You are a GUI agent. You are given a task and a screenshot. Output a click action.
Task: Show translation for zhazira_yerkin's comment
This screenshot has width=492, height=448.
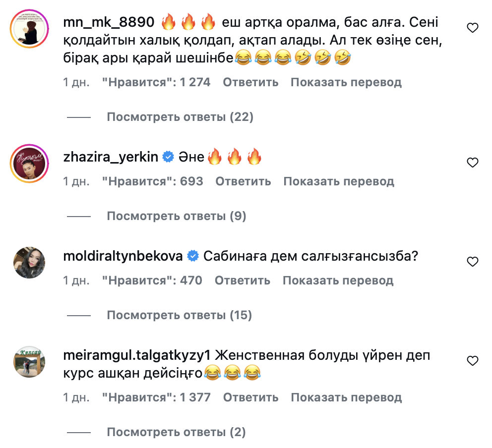pyautogui.click(x=339, y=181)
